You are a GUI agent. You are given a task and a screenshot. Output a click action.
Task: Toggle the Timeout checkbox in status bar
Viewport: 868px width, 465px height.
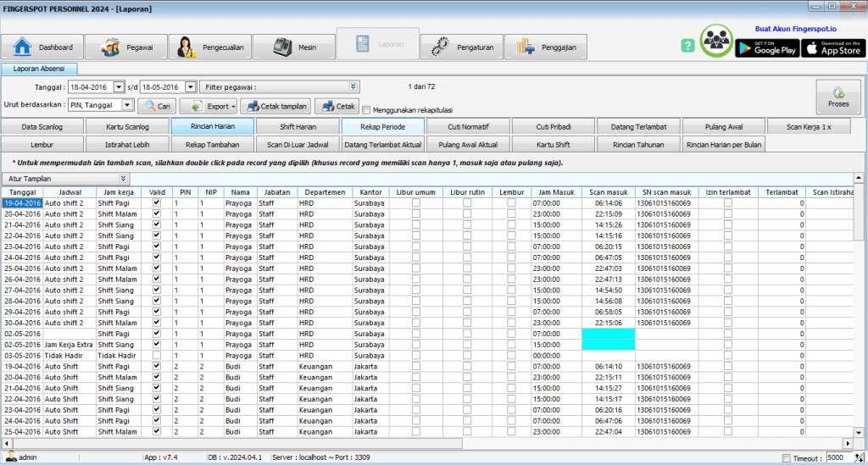[x=786, y=458]
